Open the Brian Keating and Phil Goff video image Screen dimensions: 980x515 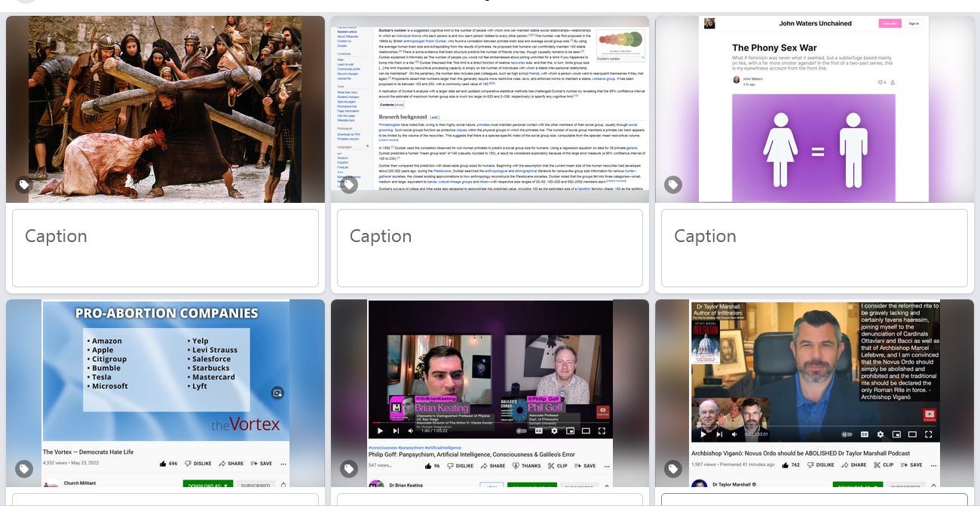[490, 393]
